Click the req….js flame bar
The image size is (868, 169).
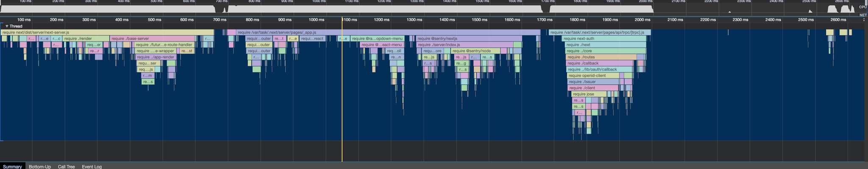146,69
